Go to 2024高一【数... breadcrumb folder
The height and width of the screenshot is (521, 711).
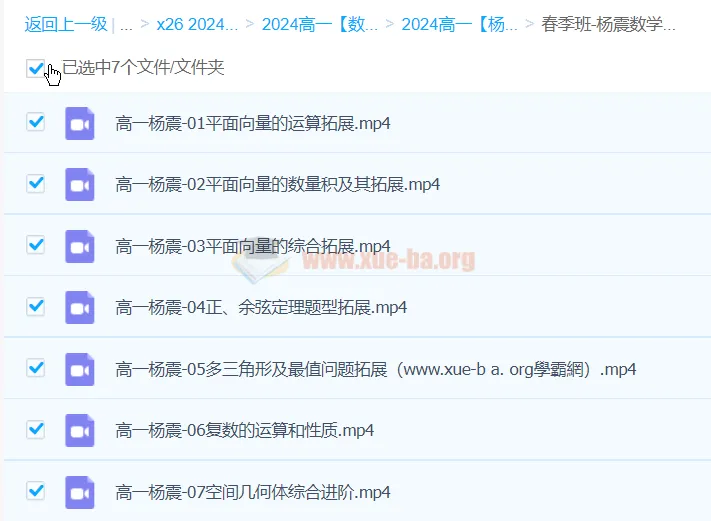pyautogui.click(x=320, y=25)
